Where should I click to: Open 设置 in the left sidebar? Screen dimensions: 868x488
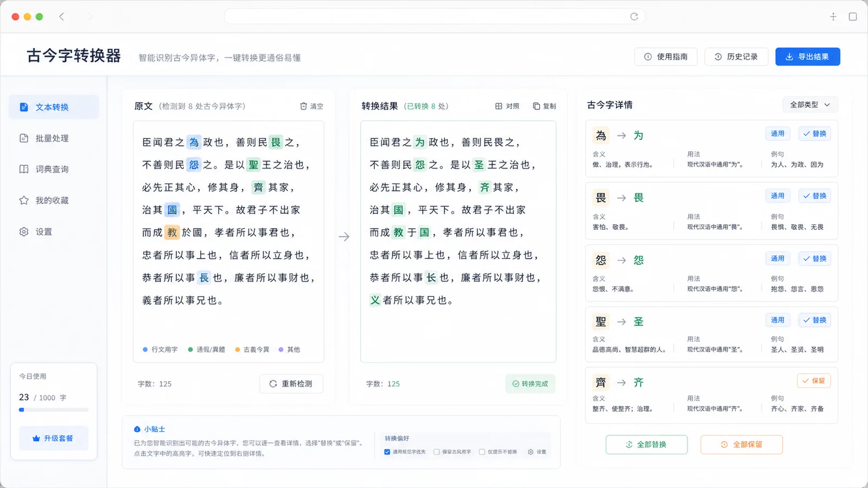tap(54, 232)
